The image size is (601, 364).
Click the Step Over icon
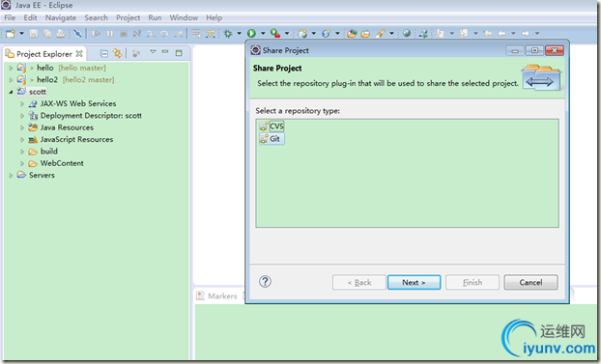click(164, 34)
